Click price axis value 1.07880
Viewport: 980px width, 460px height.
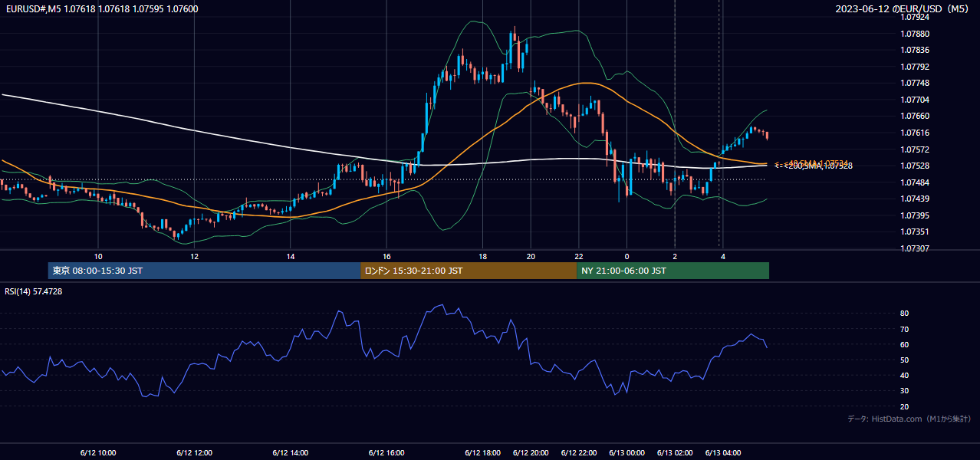[x=914, y=34]
